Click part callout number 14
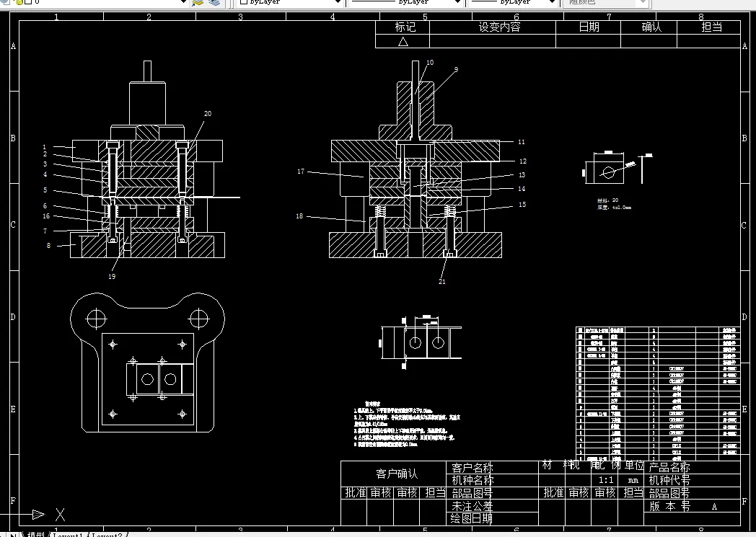The width and height of the screenshot is (756, 537). 522,189
